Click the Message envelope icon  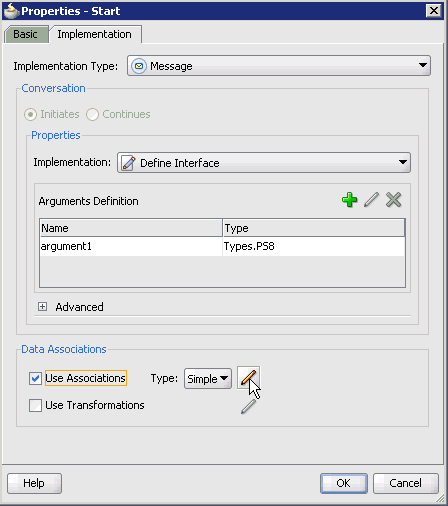(x=139, y=66)
